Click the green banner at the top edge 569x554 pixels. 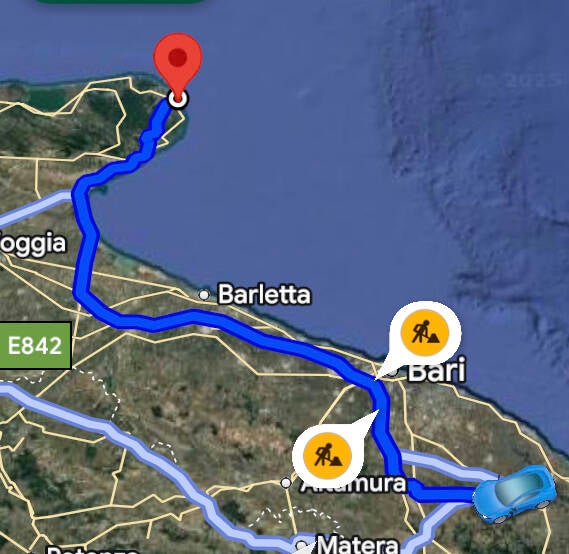point(120,1)
